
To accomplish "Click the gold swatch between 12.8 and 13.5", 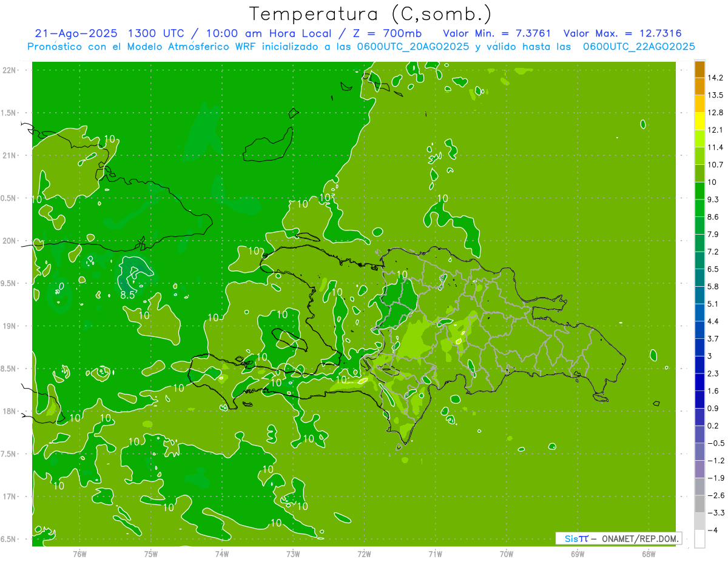I will [x=699, y=104].
